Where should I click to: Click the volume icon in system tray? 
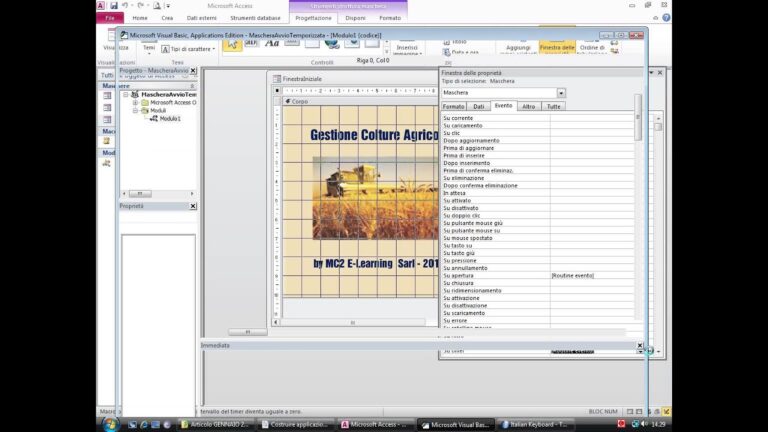pyautogui.click(x=645, y=424)
